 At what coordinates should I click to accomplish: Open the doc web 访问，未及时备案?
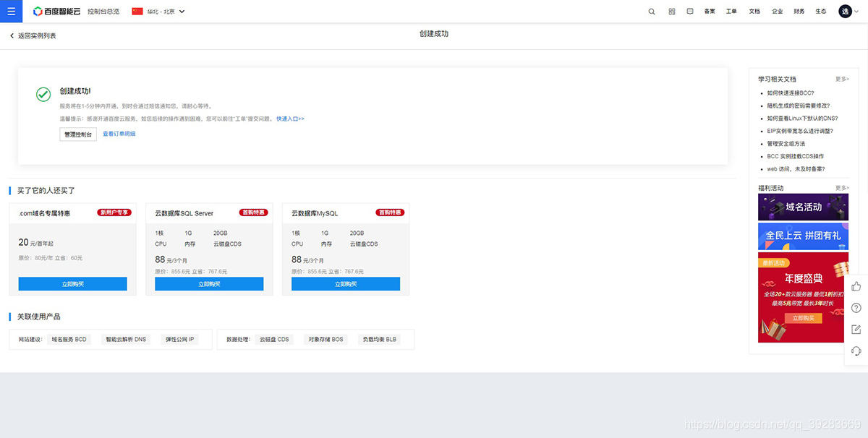click(796, 169)
